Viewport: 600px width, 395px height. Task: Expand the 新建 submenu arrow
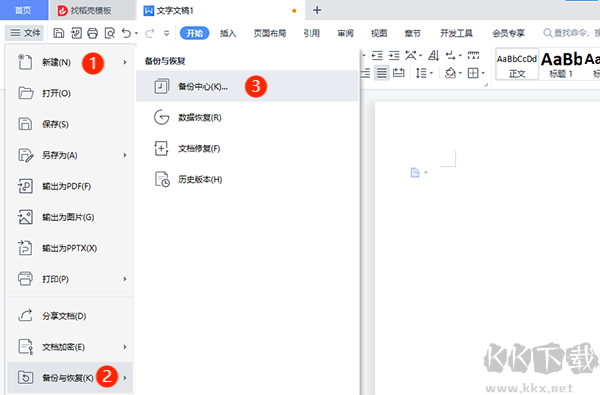click(x=125, y=62)
